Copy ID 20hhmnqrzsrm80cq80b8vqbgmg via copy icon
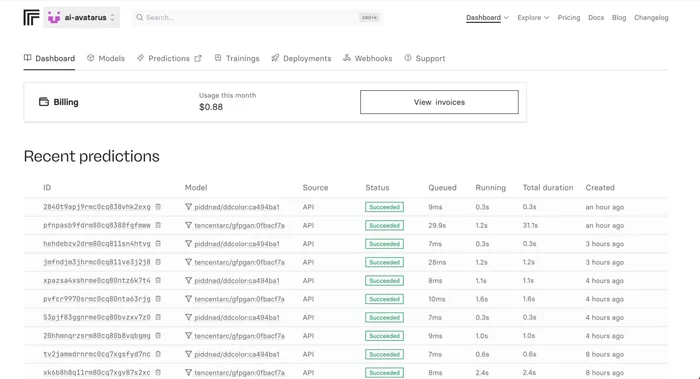 point(158,335)
